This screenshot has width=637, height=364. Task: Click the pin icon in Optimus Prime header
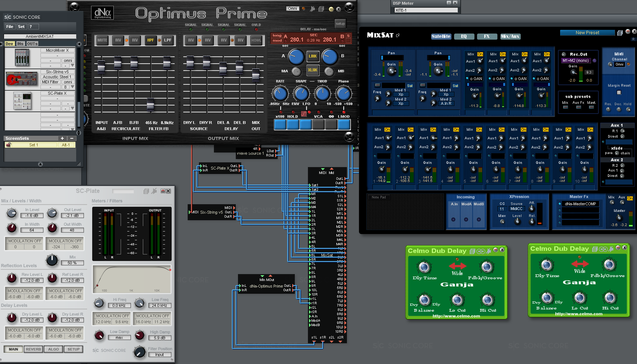(x=312, y=9)
